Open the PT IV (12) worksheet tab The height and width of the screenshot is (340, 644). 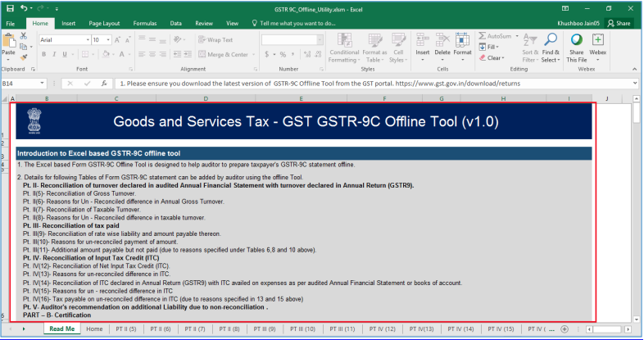[x=382, y=329]
